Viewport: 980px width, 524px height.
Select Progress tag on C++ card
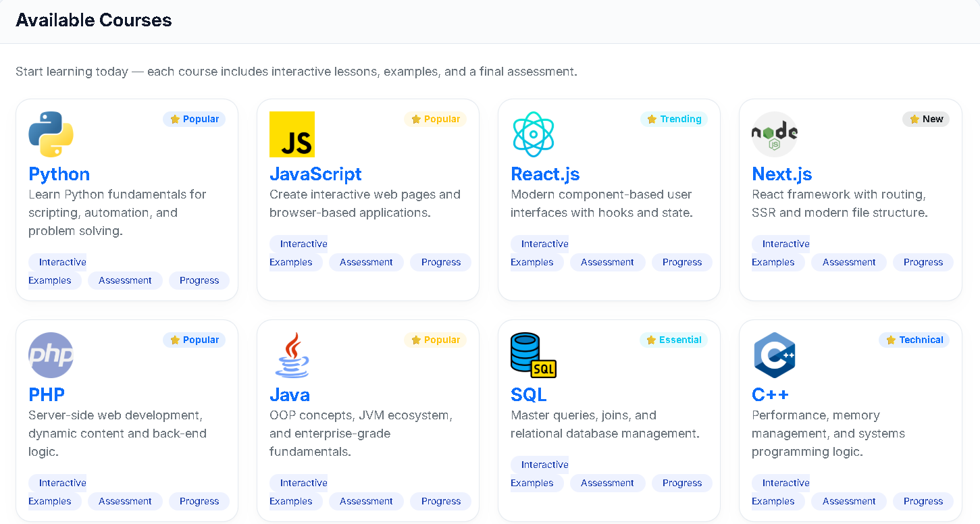[923, 501]
